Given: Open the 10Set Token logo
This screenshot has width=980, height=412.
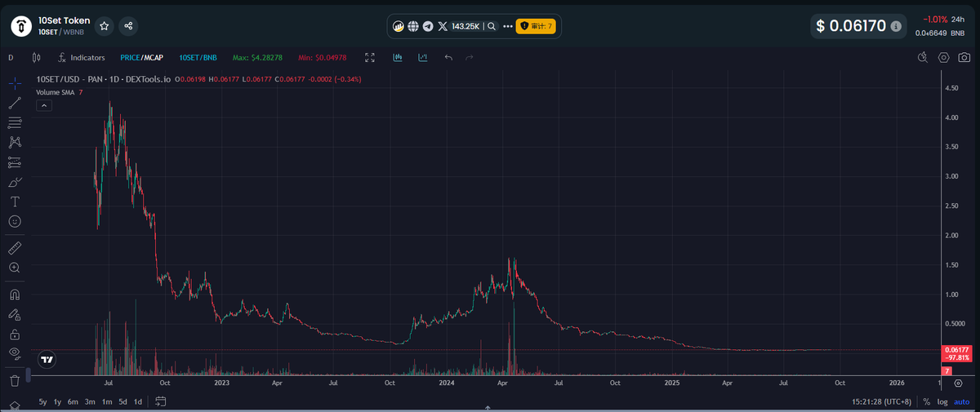Looking at the screenshot, I should coord(21,26).
